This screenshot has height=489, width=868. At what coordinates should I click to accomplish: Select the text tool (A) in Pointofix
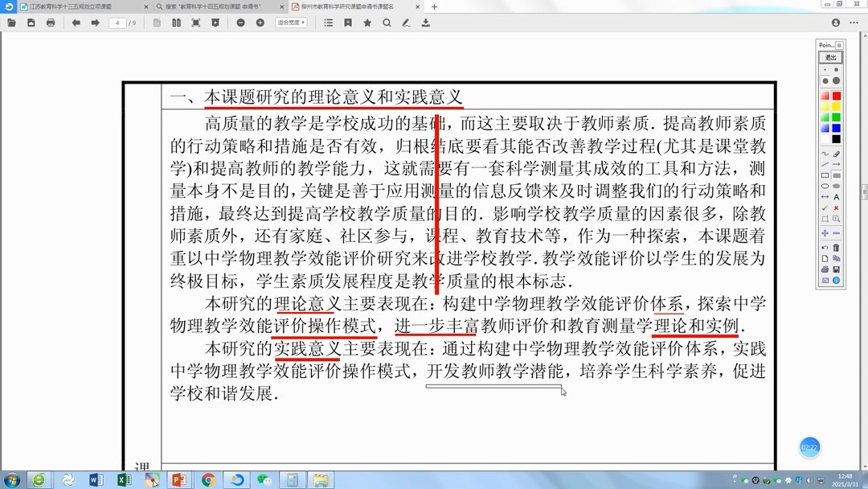[837, 195]
